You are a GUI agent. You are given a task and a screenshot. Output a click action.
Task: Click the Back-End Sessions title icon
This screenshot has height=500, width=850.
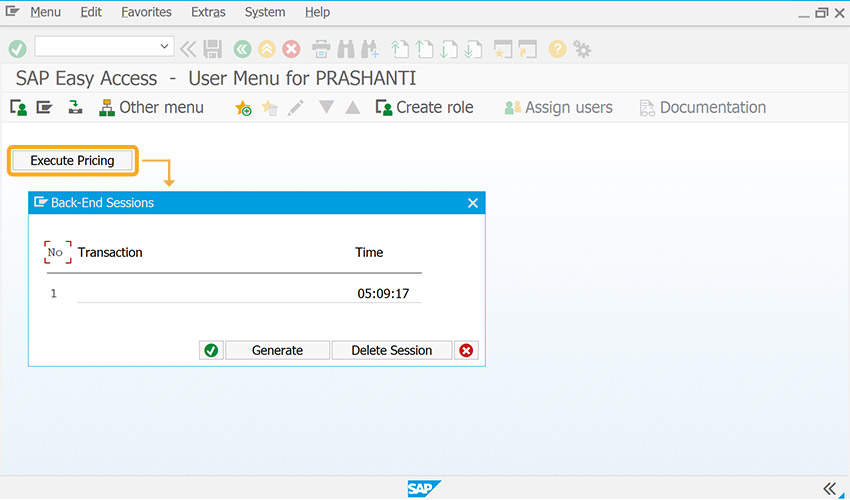(x=41, y=202)
